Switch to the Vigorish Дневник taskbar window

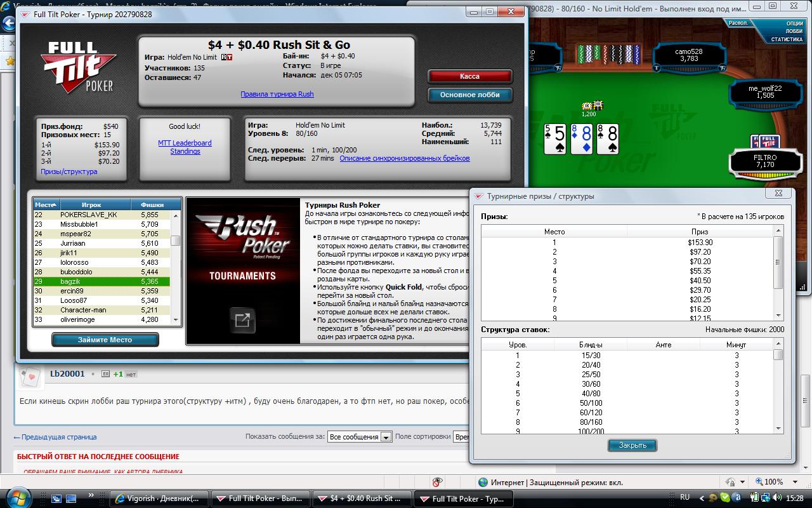(159, 498)
